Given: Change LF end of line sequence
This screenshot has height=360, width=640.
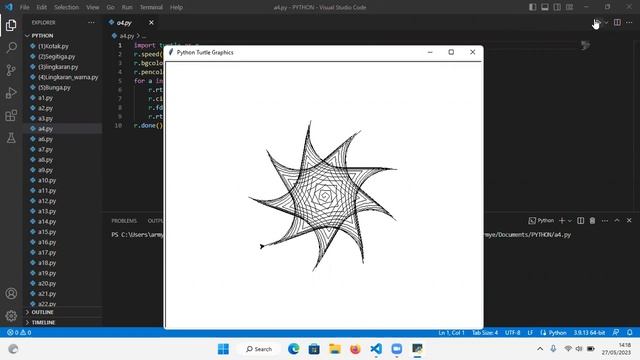Looking at the screenshot, I should (x=530, y=333).
